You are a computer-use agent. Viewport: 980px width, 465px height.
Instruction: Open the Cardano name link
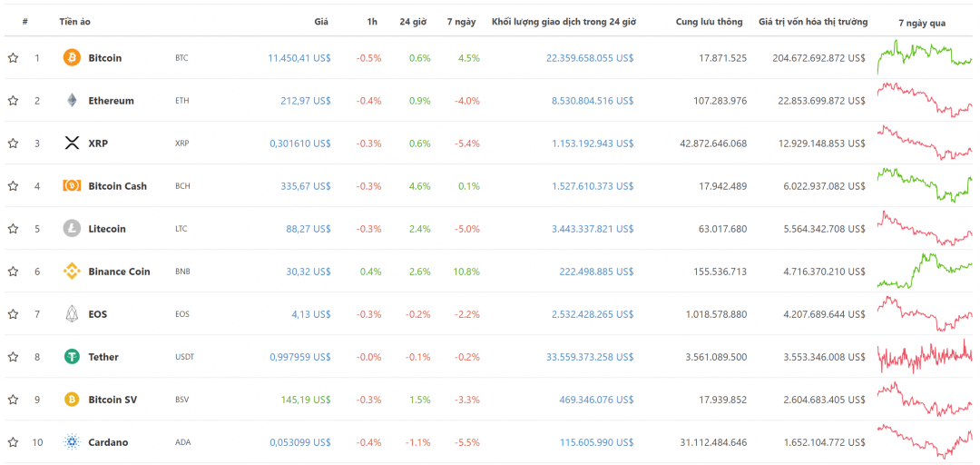pyautogui.click(x=108, y=442)
